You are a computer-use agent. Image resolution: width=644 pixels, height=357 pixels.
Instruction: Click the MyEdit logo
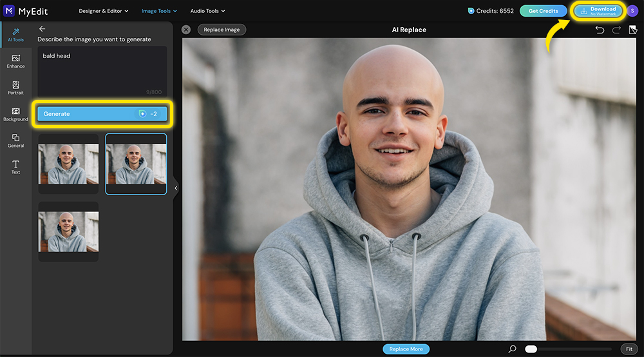tap(26, 11)
